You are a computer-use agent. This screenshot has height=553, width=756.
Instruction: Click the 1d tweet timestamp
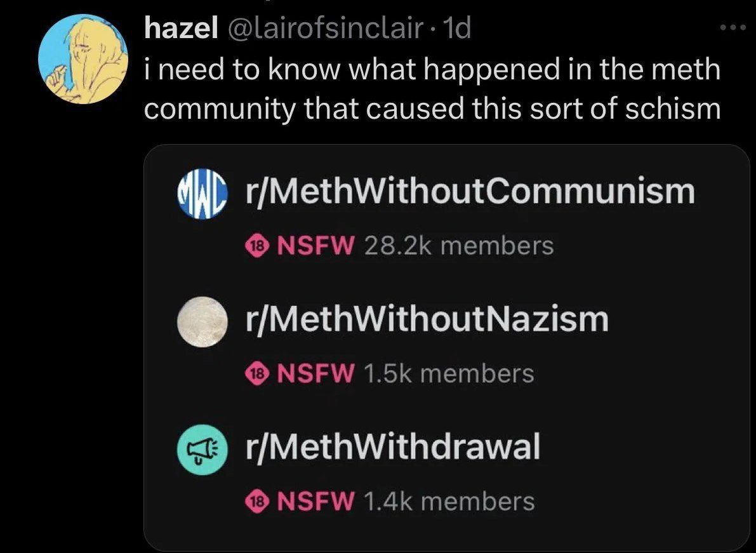coord(456,28)
